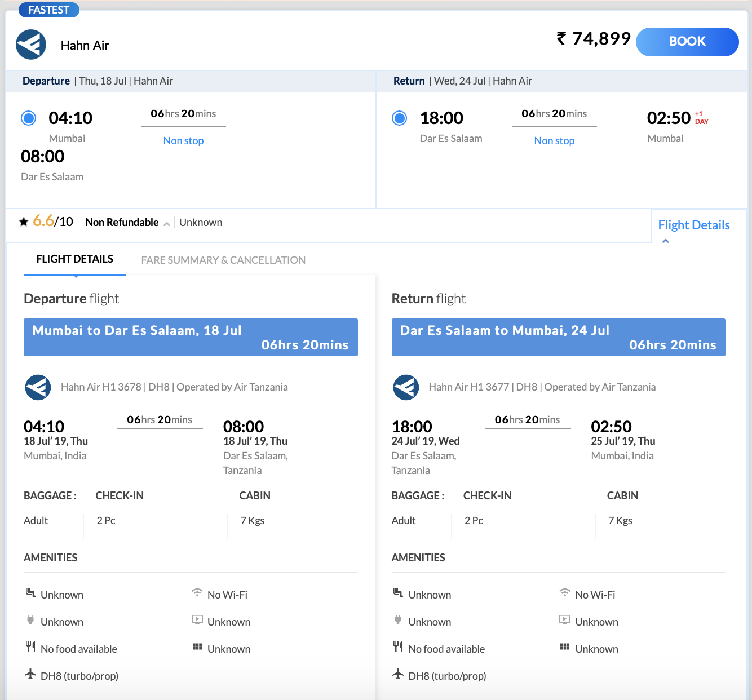
Task: Click the FASTEST badge
Action: coord(49,10)
